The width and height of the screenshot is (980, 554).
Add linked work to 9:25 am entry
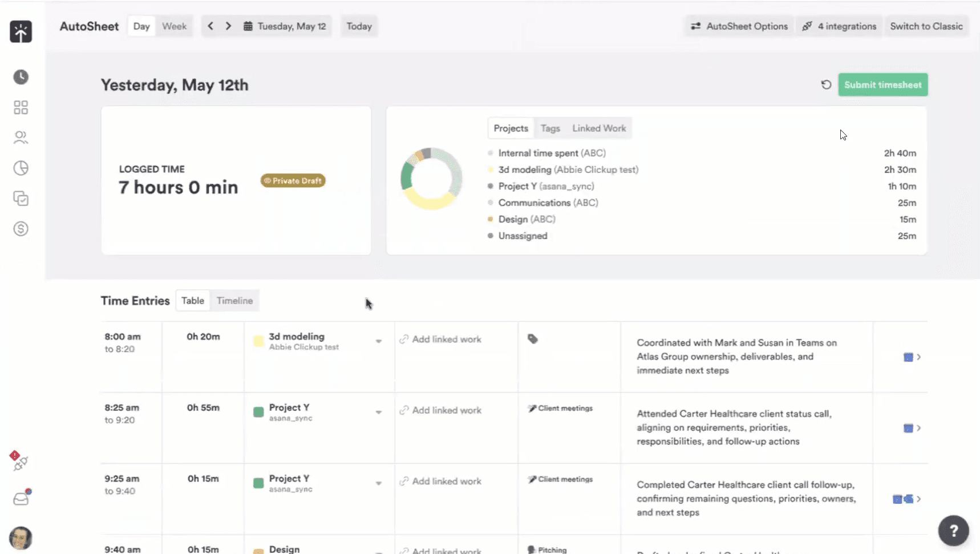[440, 481]
